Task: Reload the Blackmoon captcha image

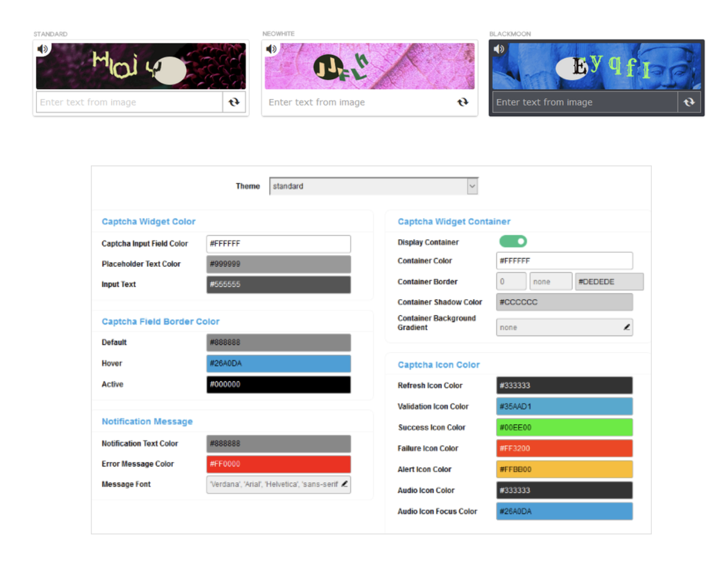Action: (x=689, y=102)
